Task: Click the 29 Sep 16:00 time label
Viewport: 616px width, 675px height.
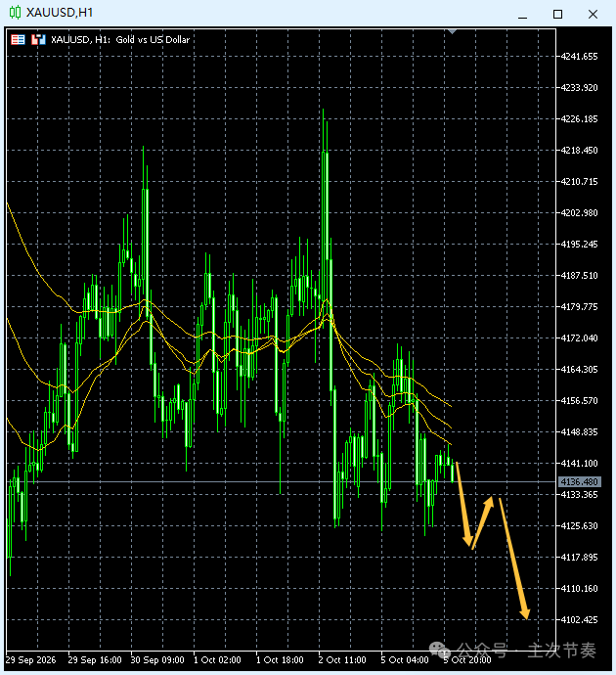Action: pos(95,660)
